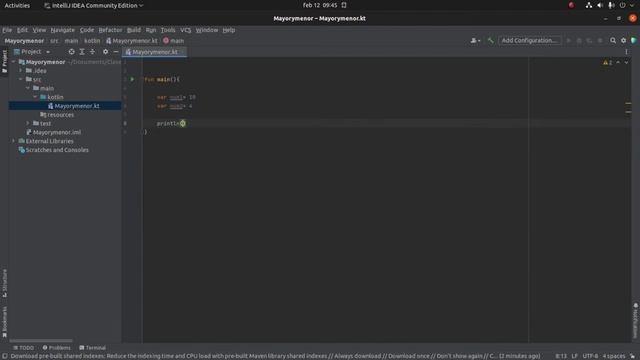Click the Stop icon in toolbar

click(x=600, y=40)
